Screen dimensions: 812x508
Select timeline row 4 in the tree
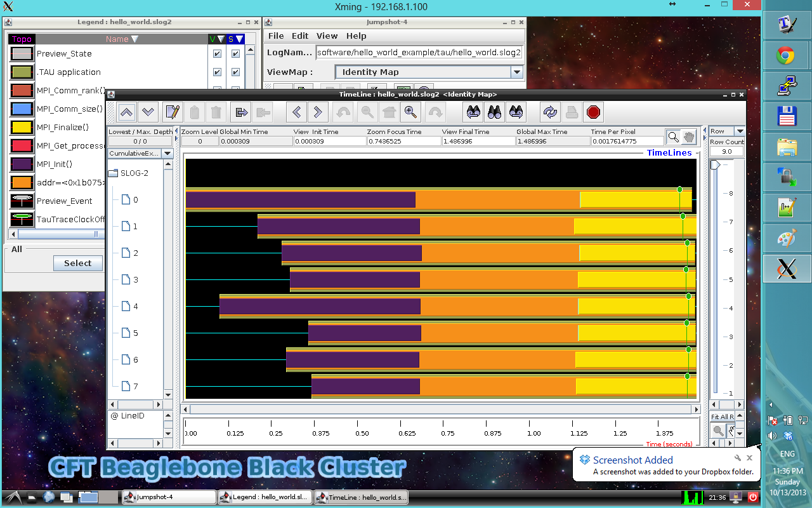pyautogui.click(x=129, y=307)
